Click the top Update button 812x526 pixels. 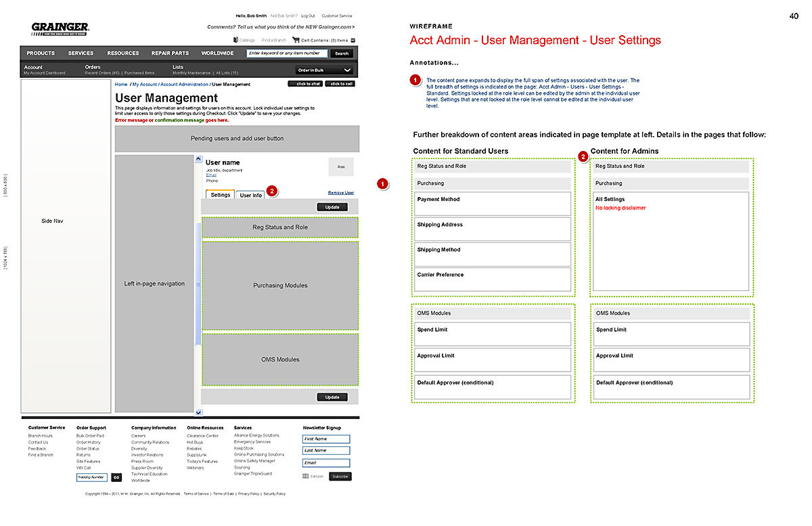click(x=332, y=207)
